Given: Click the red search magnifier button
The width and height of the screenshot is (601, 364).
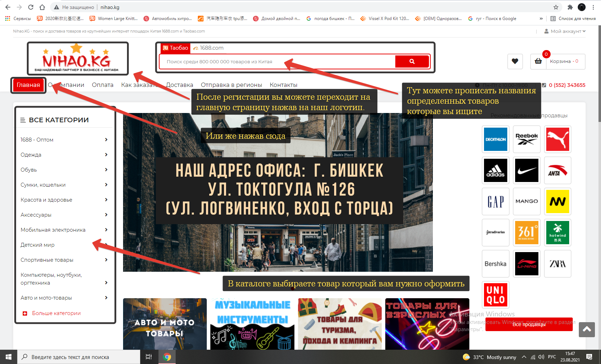Looking at the screenshot, I should [x=412, y=62].
